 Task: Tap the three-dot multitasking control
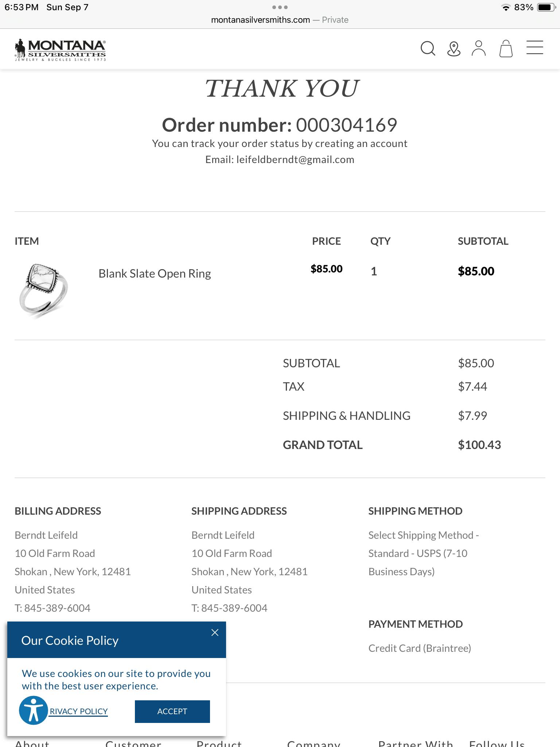pyautogui.click(x=280, y=7)
